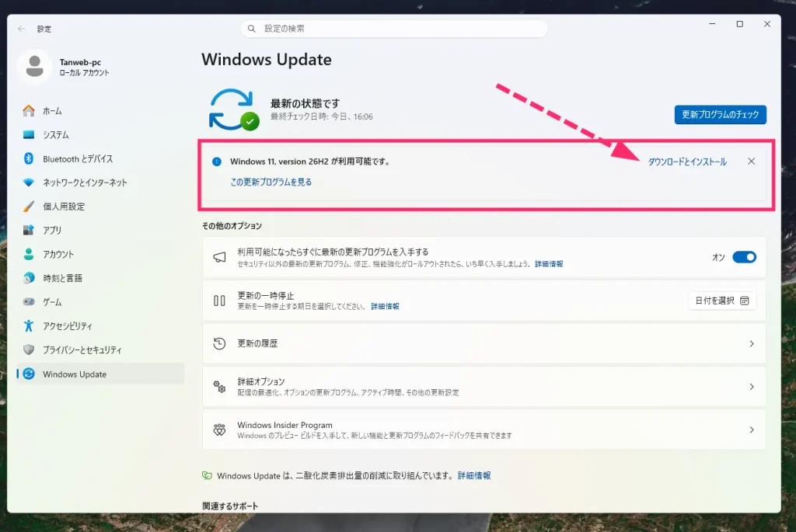Screen dimensions: 796x532
Task: Click the network wifi icon in the sidebar
Action: (x=29, y=183)
